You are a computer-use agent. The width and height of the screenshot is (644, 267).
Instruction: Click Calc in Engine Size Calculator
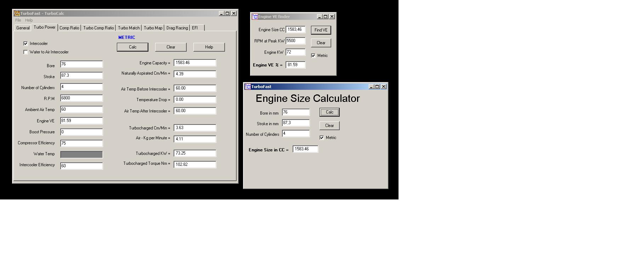pos(329,112)
